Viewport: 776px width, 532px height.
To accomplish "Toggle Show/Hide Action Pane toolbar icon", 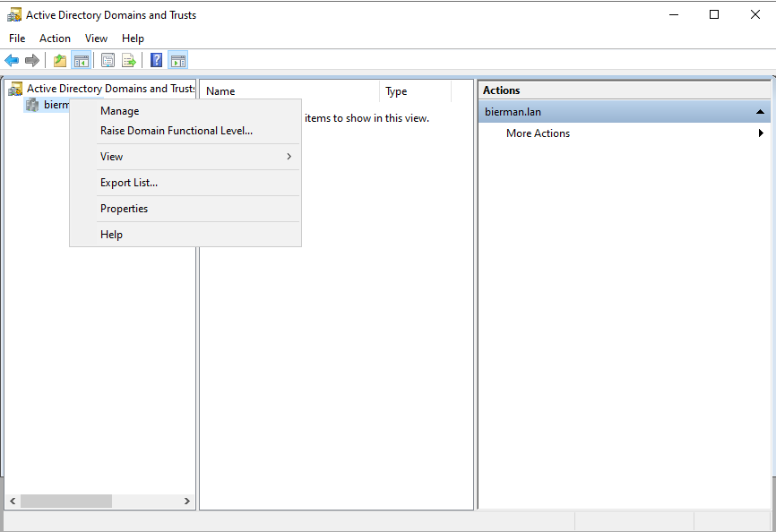I will (x=177, y=61).
